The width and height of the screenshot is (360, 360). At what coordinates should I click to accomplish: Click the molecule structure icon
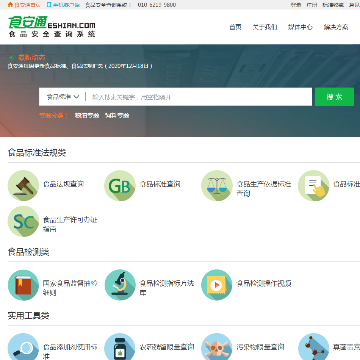(x=313, y=347)
